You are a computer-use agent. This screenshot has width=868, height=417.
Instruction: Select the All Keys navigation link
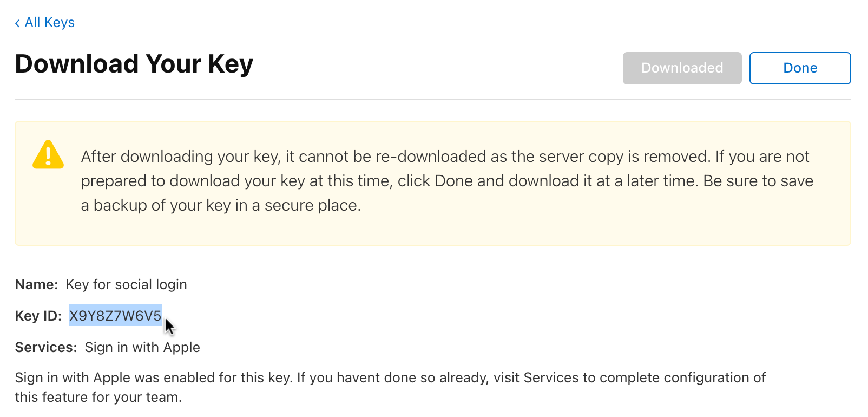coord(50,22)
